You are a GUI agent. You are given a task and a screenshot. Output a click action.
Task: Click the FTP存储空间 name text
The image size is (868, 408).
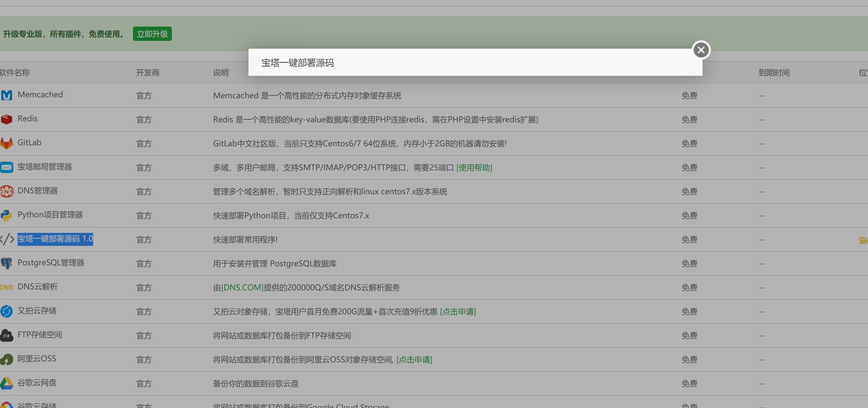coord(40,334)
